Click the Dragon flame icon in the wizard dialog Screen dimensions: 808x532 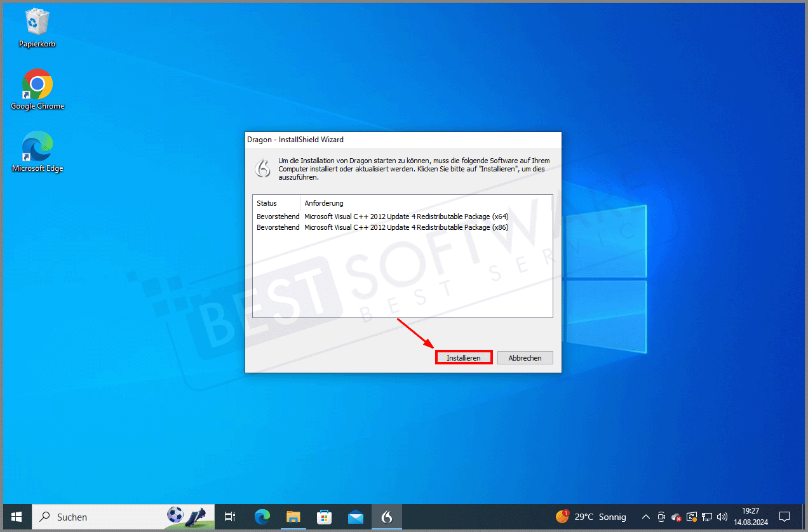pyautogui.click(x=262, y=168)
